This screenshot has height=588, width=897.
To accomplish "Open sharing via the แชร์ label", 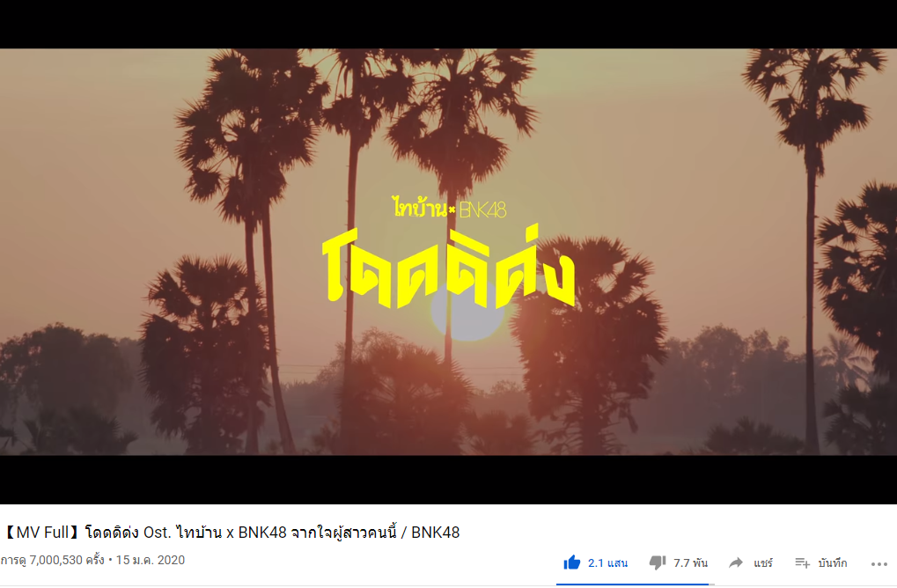I will point(763,563).
